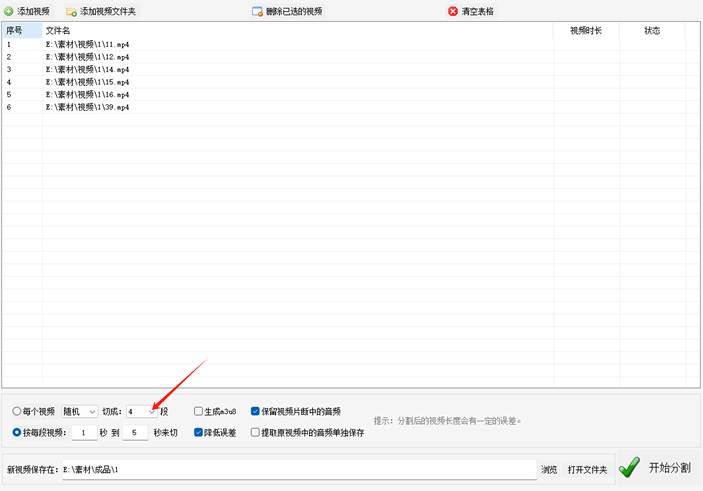Open the 随机 dropdown
Viewport: 703px width, 491px height.
click(80, 411)
